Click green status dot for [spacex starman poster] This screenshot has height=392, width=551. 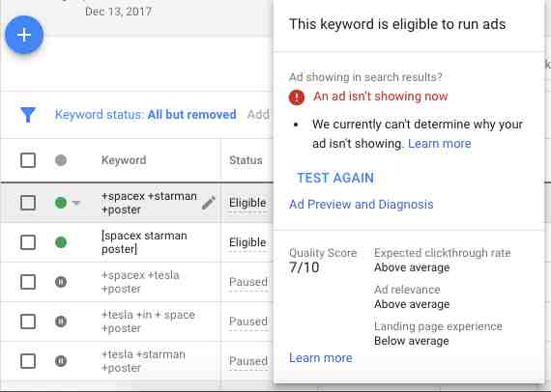point(61,242)
